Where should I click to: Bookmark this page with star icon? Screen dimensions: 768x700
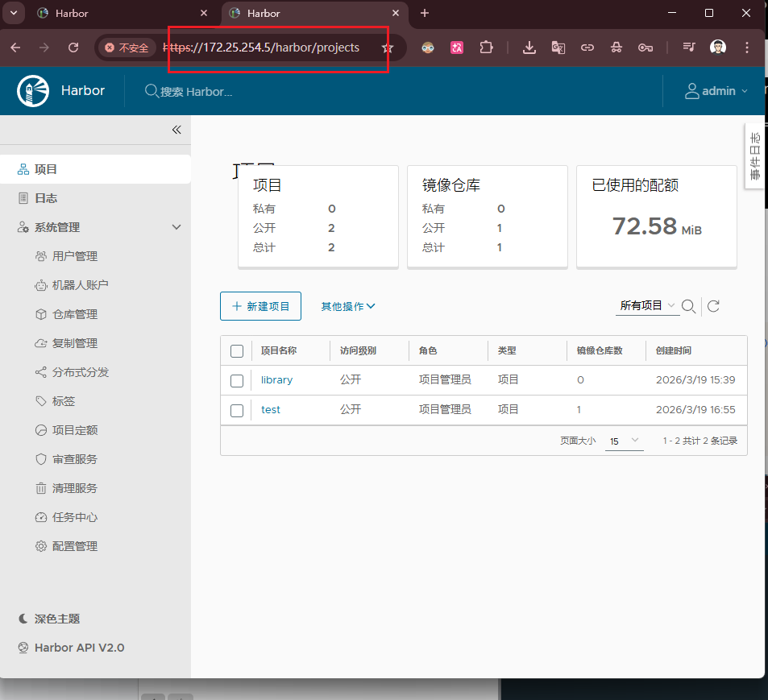[388, 48]
